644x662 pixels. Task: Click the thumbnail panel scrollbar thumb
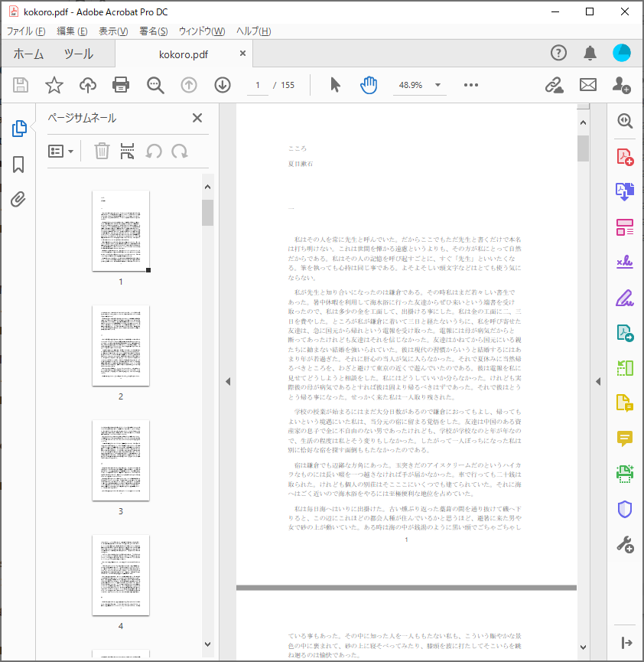pyautogui.click(x=207, y=213)
